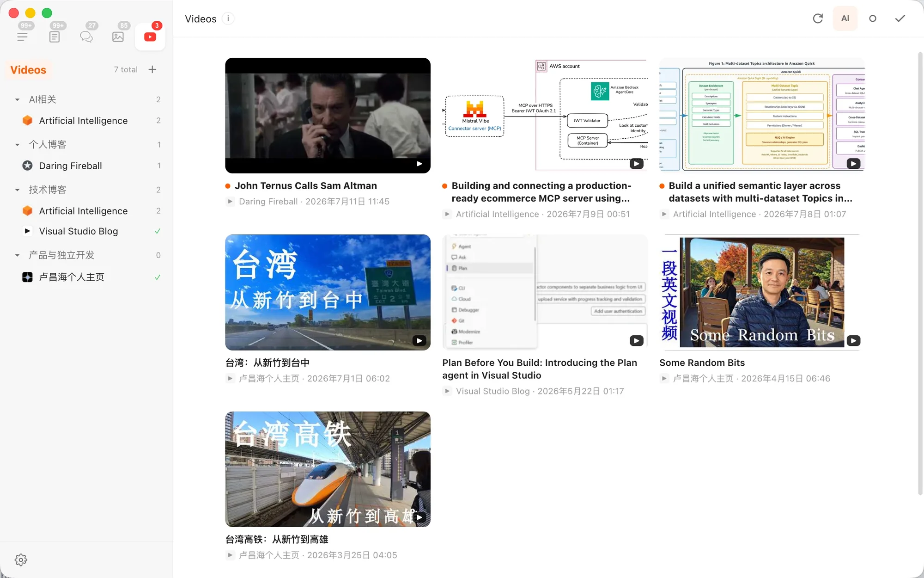Image resolution: width=924 pixels, height=578 pixels.
Task: Open title 台湾：从新竹到台中
Action: (x=267, y=363)
